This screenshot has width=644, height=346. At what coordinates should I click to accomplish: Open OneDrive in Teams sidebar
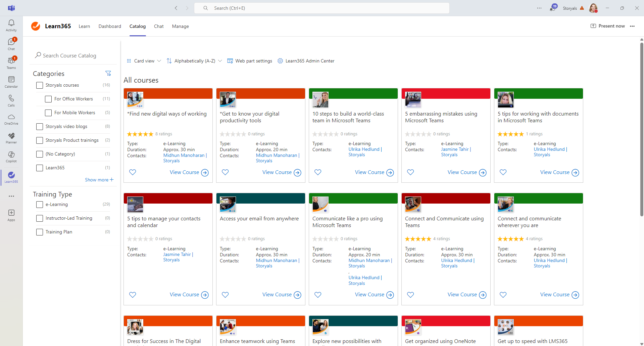[11, 119]
